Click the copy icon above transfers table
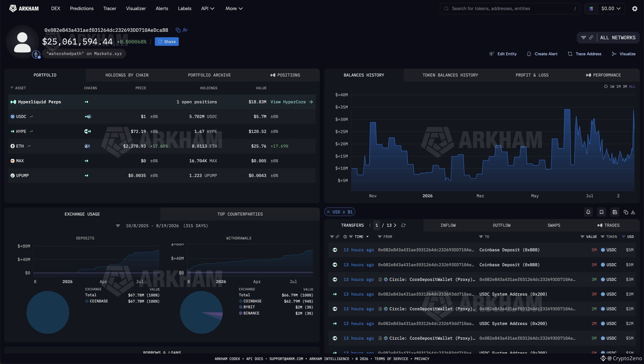Viewport: 644px width, 364px height. click(626, 212)
